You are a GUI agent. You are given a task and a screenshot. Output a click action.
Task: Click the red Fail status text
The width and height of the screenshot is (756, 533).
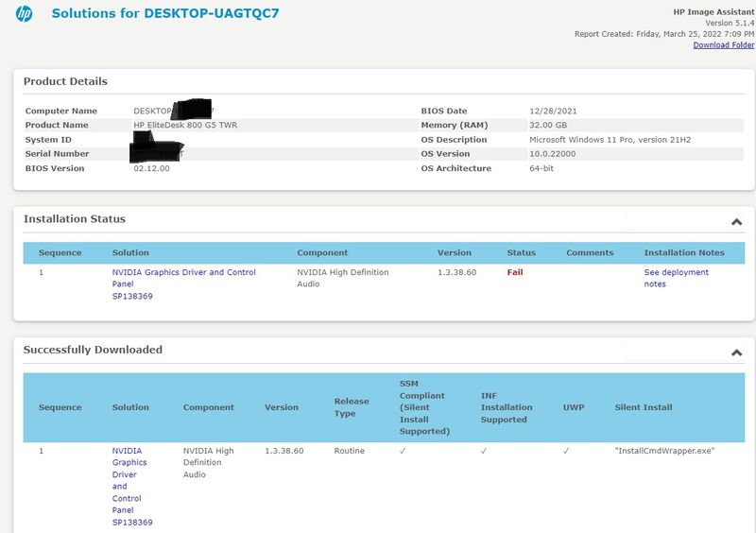point(515,272)
